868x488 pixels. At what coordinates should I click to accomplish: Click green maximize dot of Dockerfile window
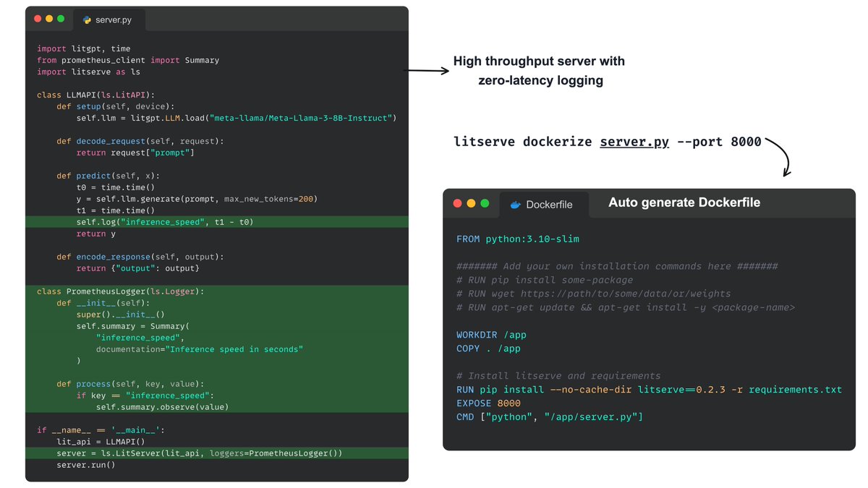tap(485, 204)
